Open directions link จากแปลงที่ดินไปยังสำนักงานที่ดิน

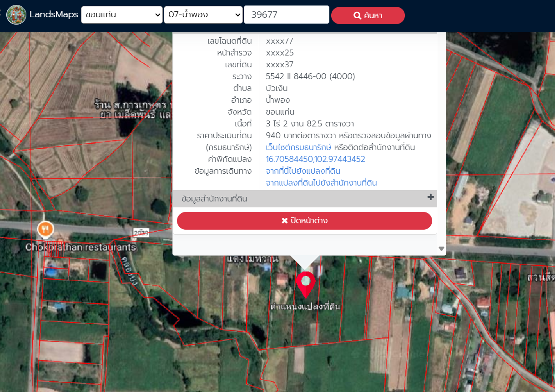(x=321, y=183)
